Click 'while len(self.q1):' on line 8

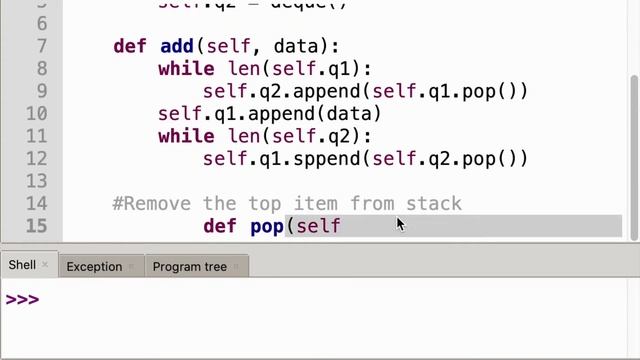[265, 69]
